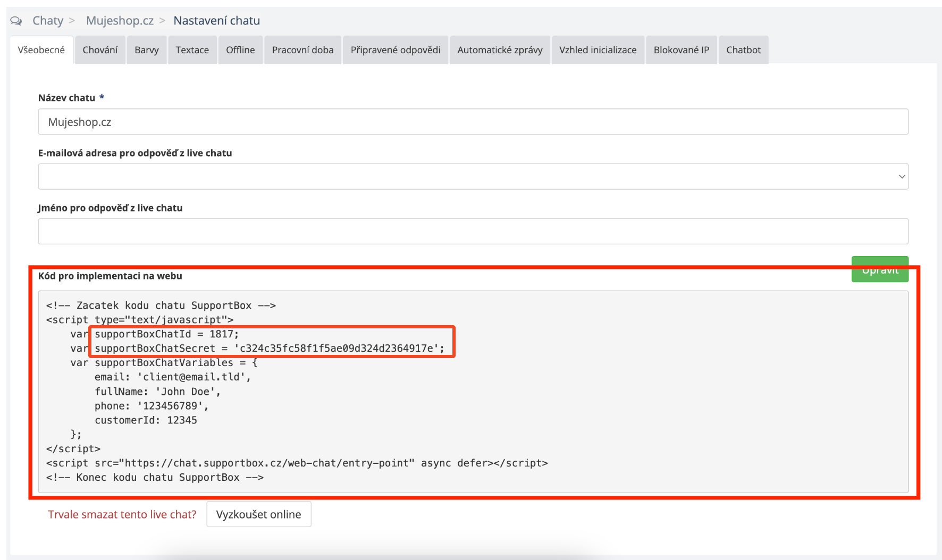Click the Název chatu input field

tap(473, 122)
